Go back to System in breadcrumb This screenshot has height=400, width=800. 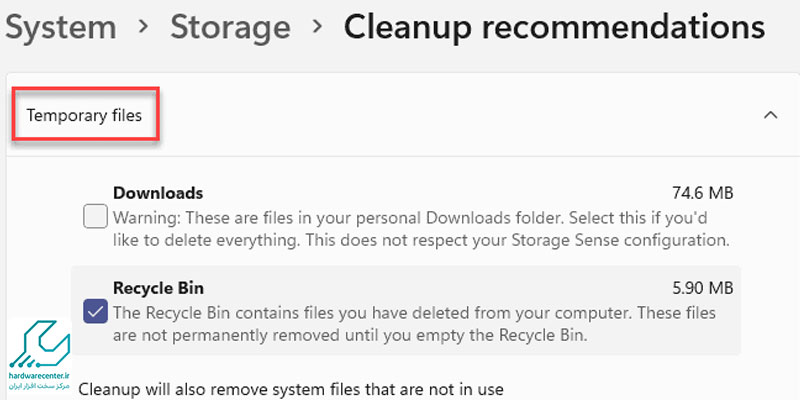[61, 27]
